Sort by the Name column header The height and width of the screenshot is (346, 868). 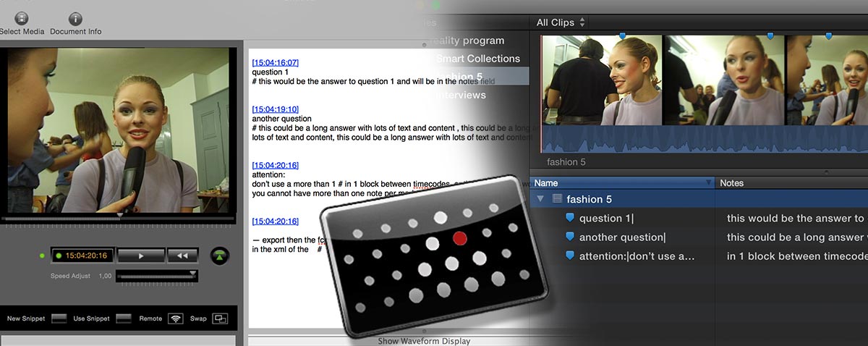(622, 183)
